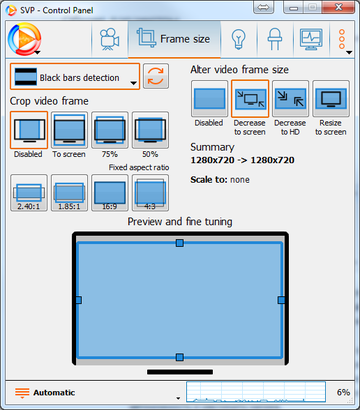Select the 2.40:1 aspect ratio crop
The height and width of the screenshot is (410, 360).
click(x=29, y=193)
